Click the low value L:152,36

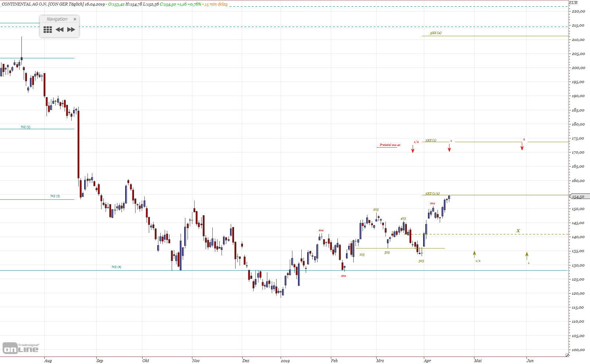tap(151, 4)
